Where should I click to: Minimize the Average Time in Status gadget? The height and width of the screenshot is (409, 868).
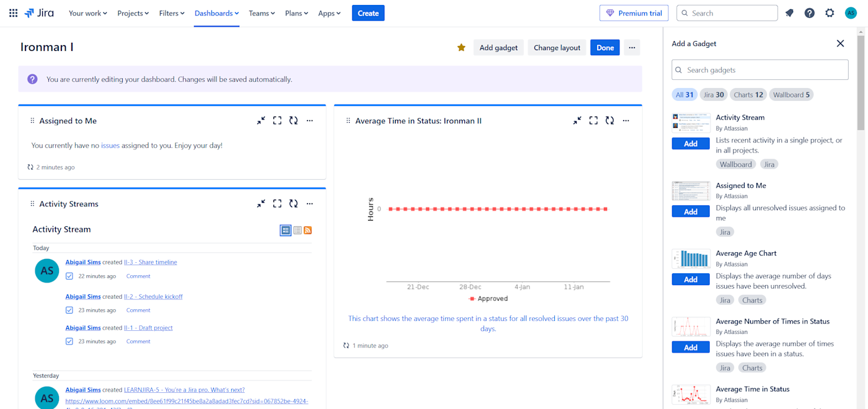point(577,121)
